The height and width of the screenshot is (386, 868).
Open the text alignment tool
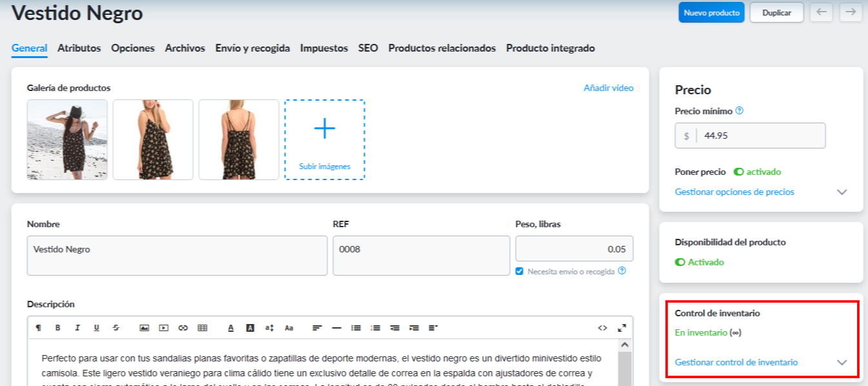[x=318, y=328]
